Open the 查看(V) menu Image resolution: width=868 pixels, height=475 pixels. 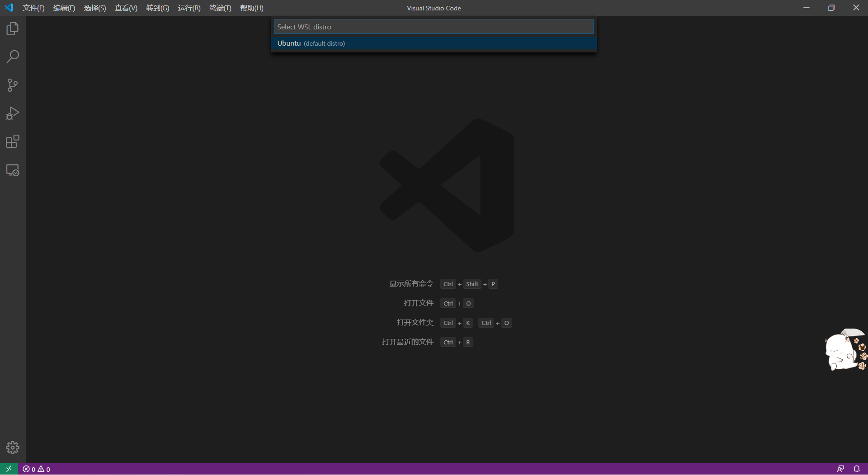tap(126, 8)
